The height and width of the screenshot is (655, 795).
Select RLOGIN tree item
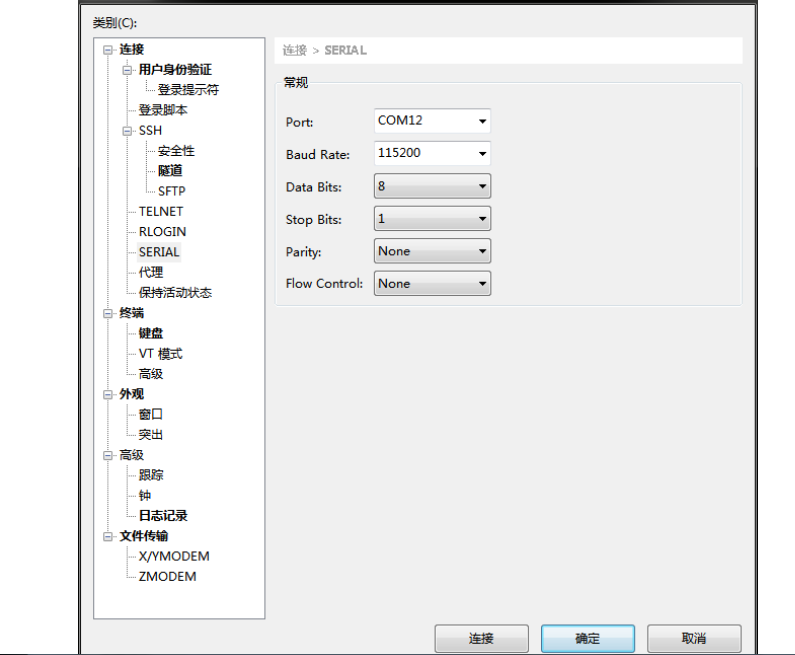163,232
